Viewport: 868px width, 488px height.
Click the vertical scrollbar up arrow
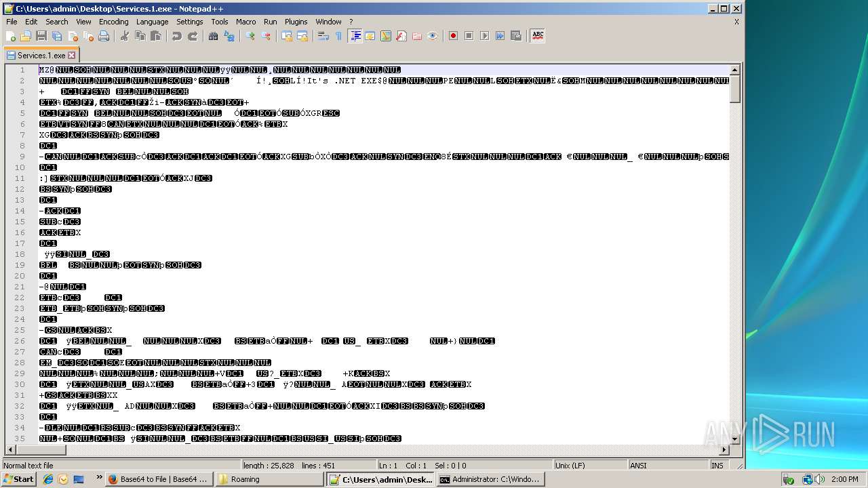[734, 70]
